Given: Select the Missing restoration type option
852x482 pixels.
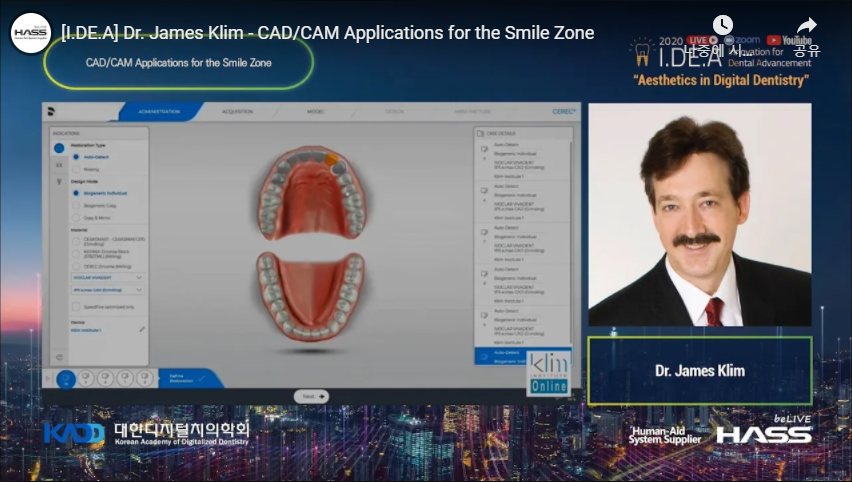Looking at the screenshot, I should pyautogui.click(x=77, y=170).
